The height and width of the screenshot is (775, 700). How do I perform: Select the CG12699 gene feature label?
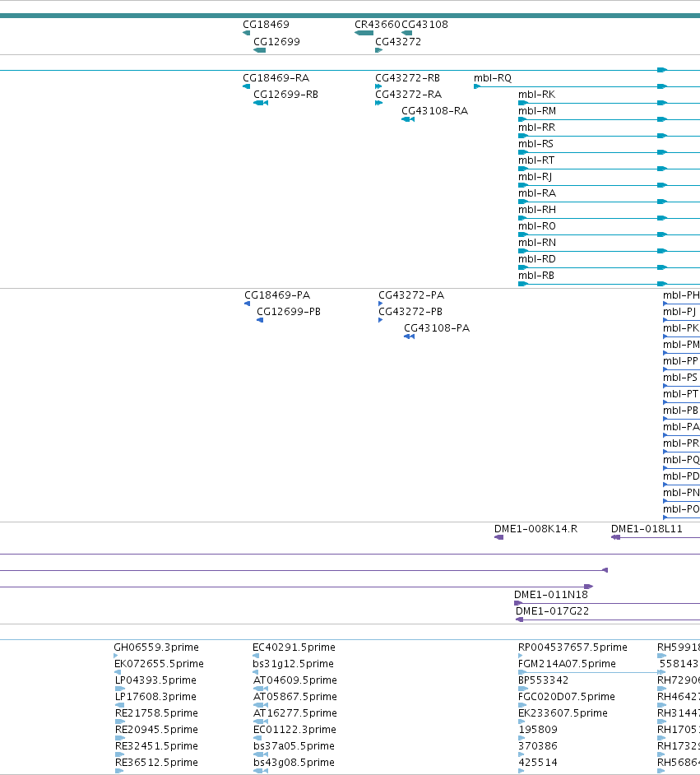tap(276, 41)
